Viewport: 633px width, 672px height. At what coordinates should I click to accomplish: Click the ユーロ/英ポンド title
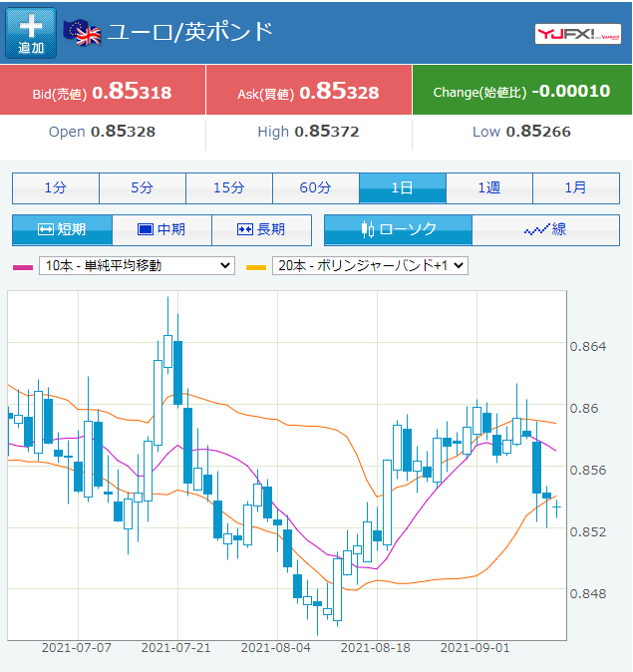[x=189, y=32]
